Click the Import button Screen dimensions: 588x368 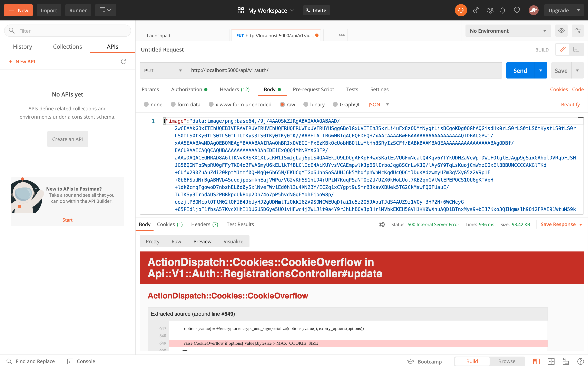point(49,10)
